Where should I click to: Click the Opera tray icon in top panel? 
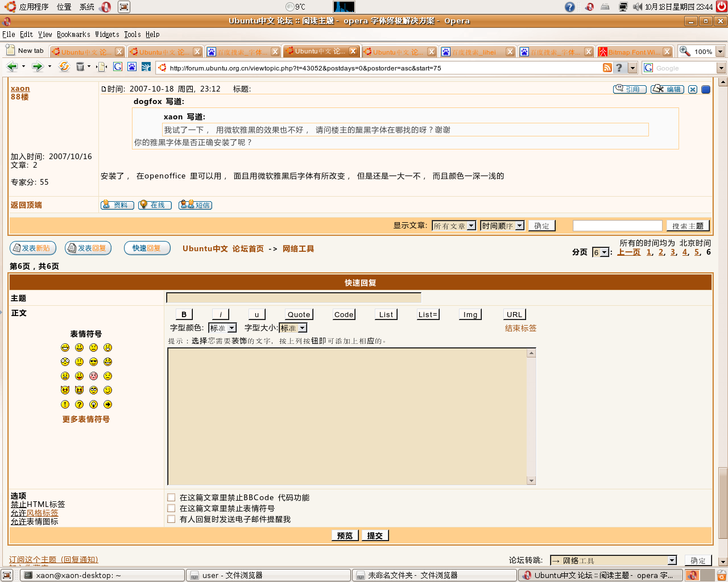pos(590,7)
